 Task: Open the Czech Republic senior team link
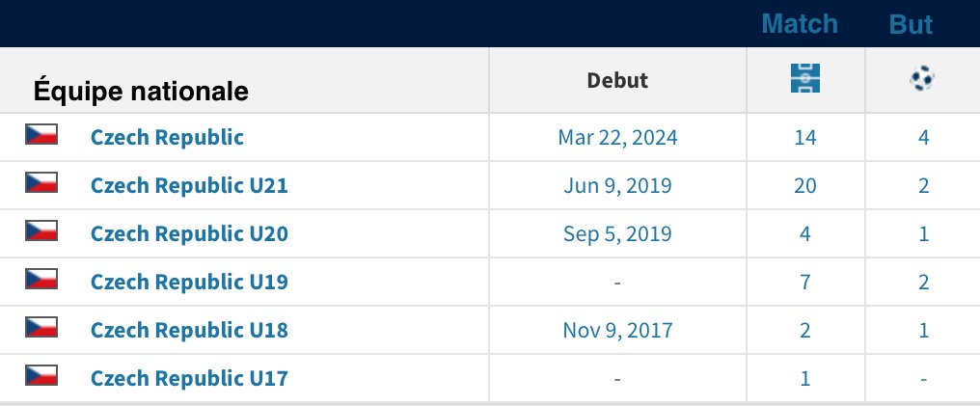(167, 137)
